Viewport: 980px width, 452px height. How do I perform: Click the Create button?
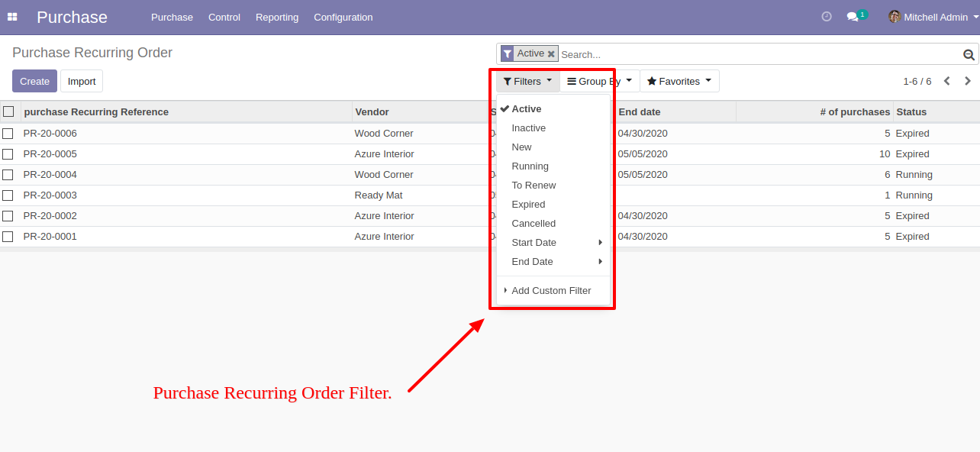(x=34, y=81)
